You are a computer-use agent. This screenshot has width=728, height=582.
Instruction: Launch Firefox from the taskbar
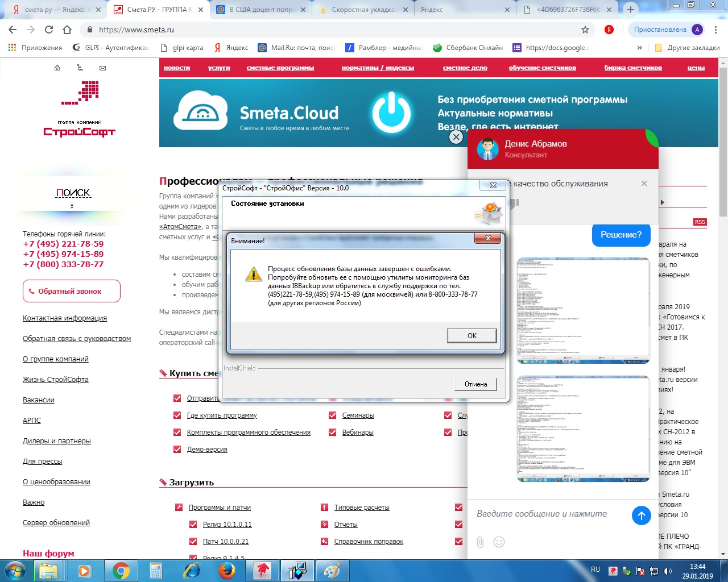tap(227, 570)
